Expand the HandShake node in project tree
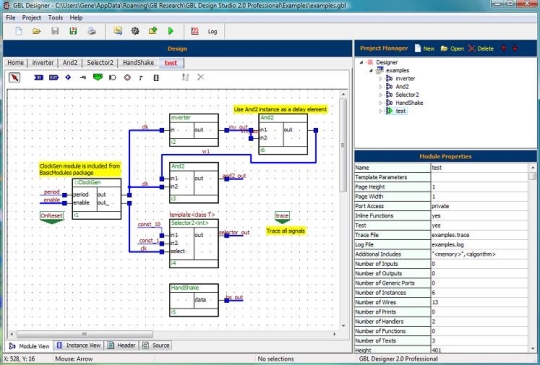The image size is (540, 365). coord(381,103)
